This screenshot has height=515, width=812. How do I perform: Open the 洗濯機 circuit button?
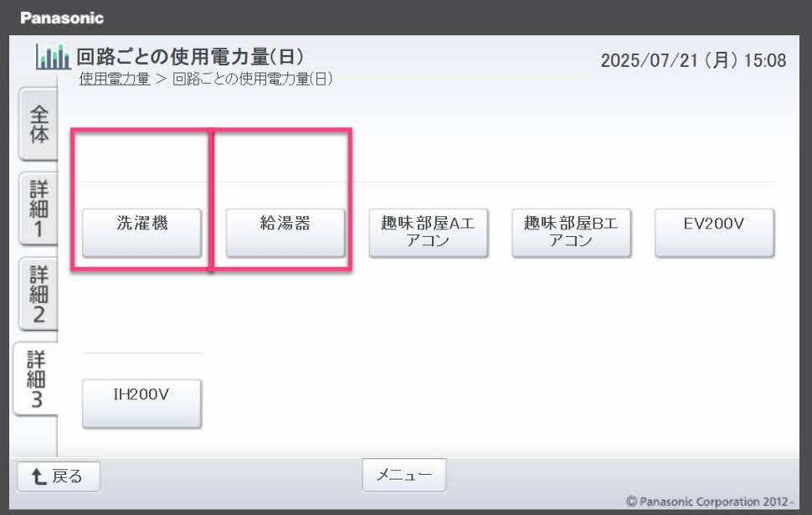click(142, 233)
